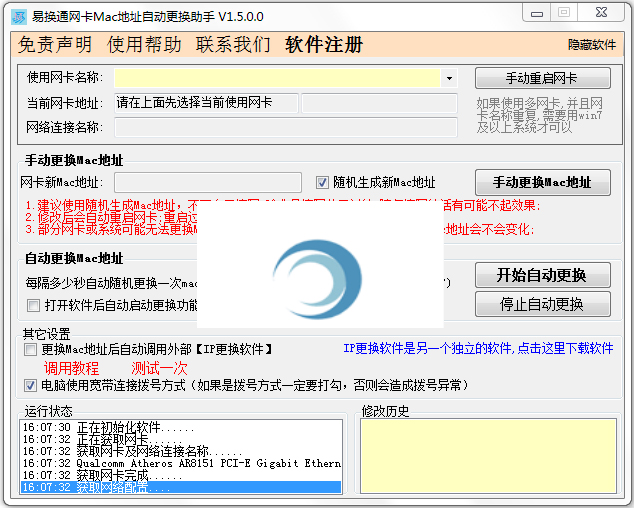Viewport: 634px width, 508px height.
Task: Click the 停止自动更换 button
Action: tap(543, 304)
